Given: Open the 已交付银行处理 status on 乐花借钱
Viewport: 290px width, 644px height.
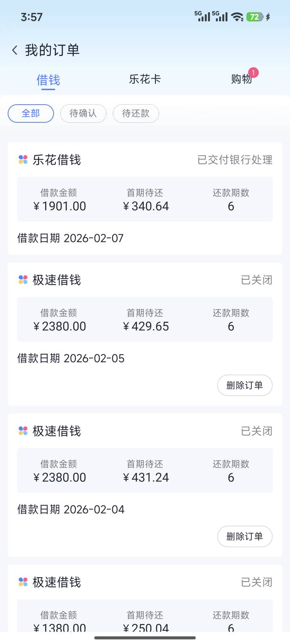Looking at the screenshot, I should point(235,160).
